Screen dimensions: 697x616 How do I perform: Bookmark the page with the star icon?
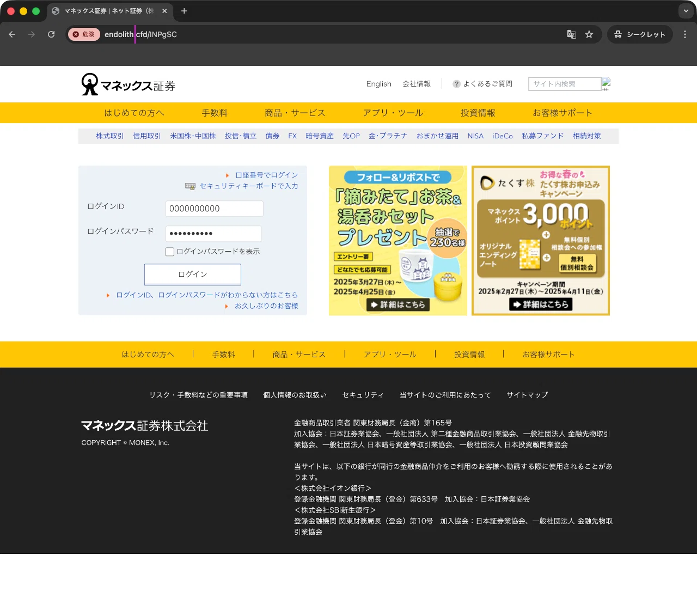coord(589,34)
